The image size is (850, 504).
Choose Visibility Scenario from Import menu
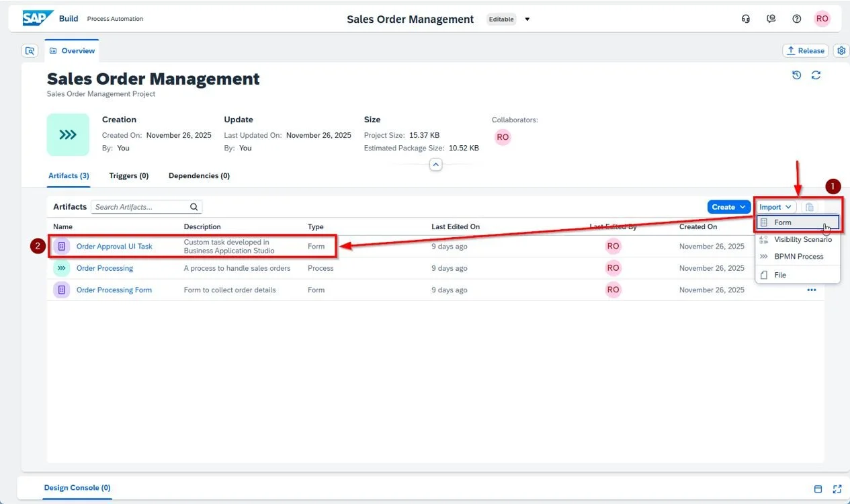point(798,239)
